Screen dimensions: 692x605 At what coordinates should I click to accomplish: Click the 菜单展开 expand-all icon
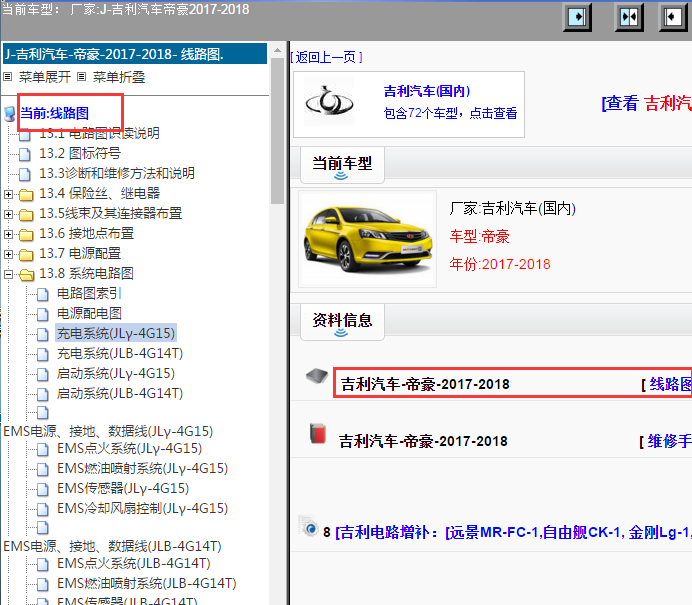[8, 77]
